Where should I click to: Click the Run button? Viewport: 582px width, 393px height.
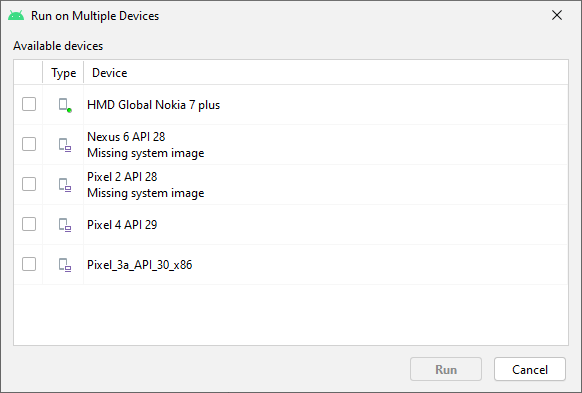point(446,369)
